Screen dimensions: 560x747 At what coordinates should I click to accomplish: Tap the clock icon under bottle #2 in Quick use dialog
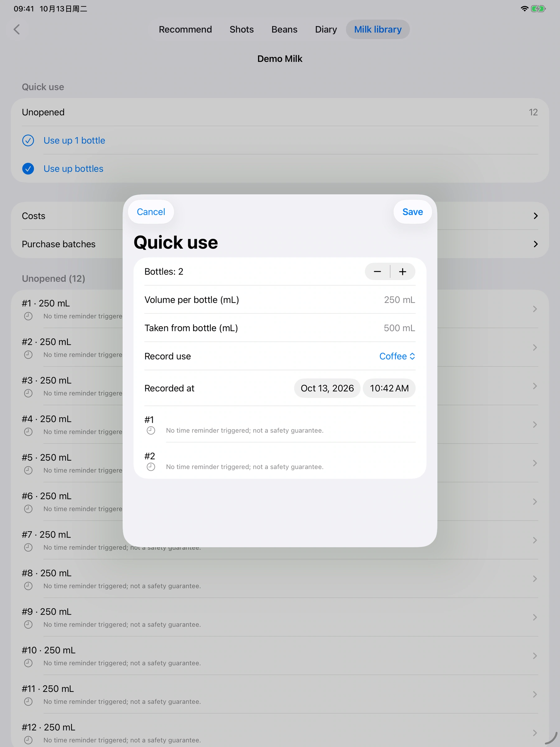point(151,467)
